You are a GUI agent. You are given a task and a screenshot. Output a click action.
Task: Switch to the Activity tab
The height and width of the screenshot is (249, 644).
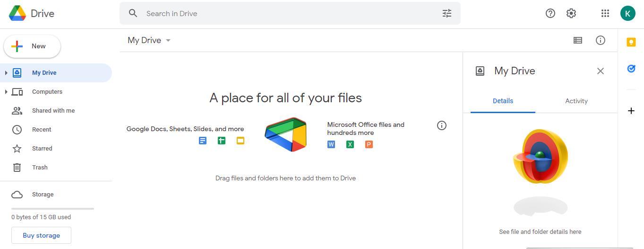click(576, 101)
